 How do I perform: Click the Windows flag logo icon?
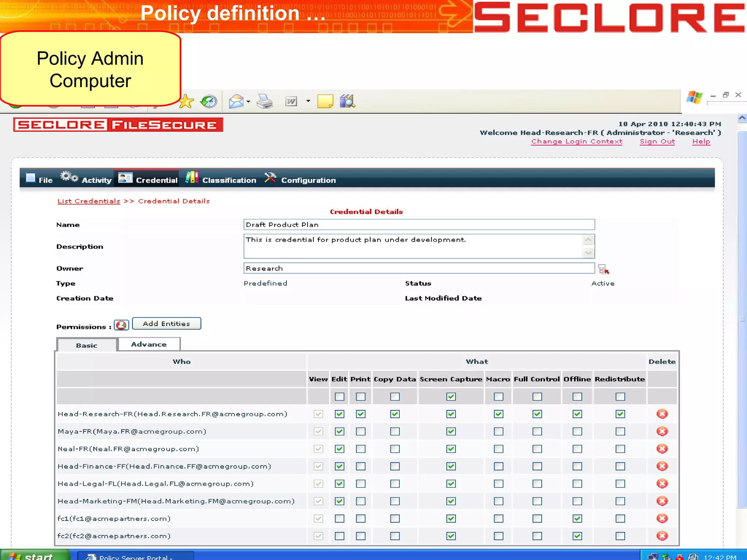[694, 97]
